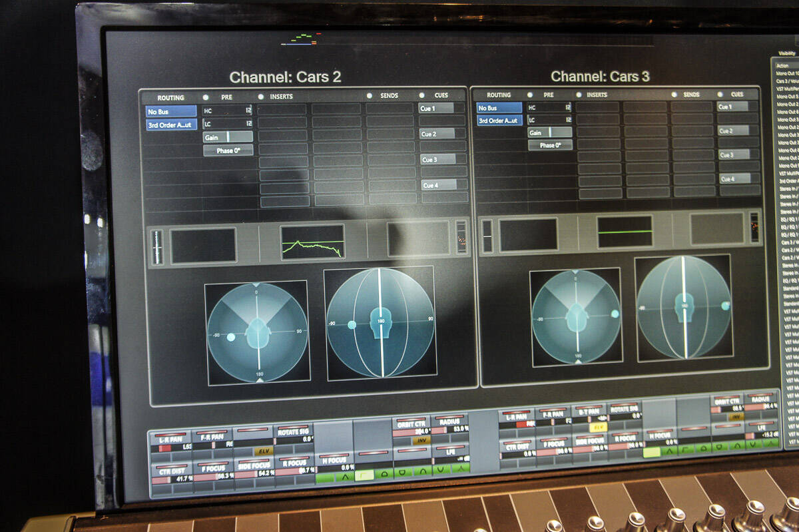Screen dimensions: 799x532
Task: Open the 3rd Order routing selector on Cars 2
Action: pos(171,125)
